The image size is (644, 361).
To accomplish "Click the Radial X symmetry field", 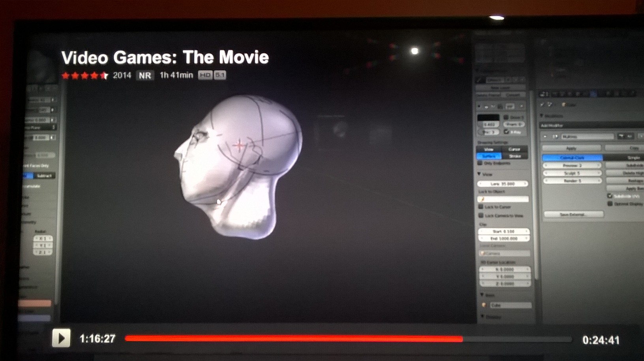I will coord(42,238).
